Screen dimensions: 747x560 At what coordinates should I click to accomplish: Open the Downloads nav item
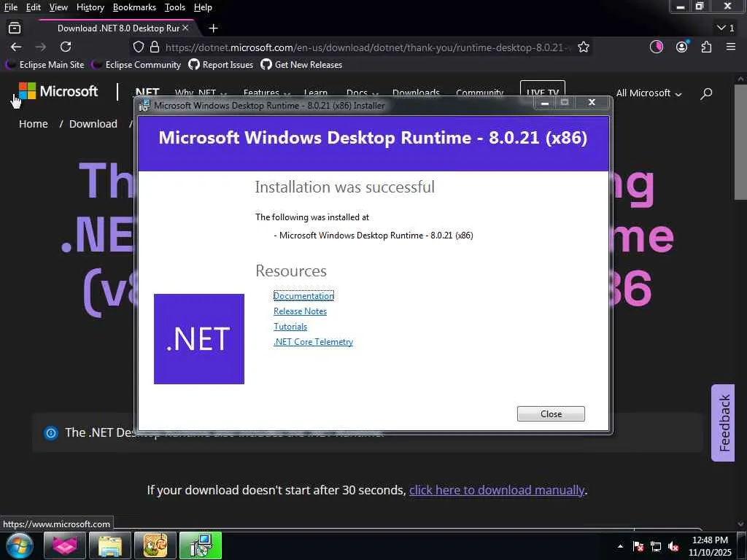[x=415, y=93]
